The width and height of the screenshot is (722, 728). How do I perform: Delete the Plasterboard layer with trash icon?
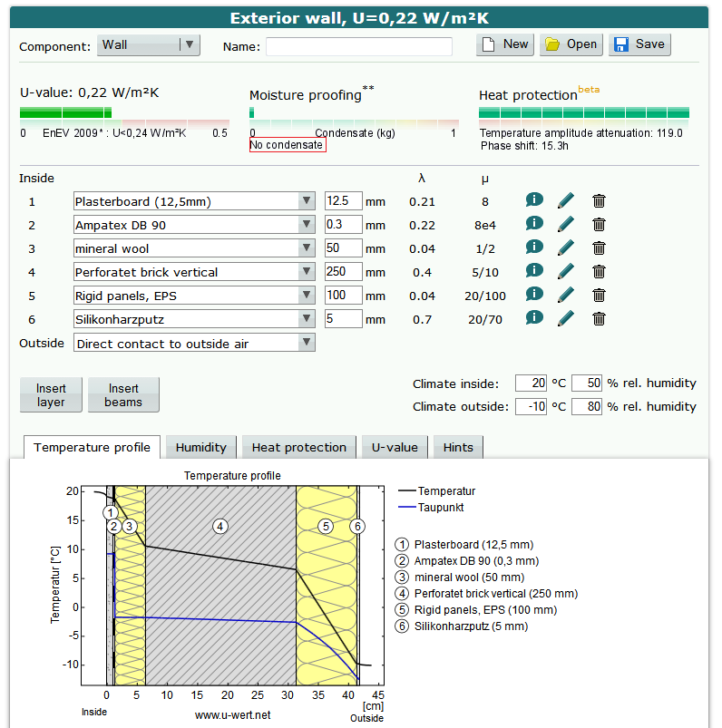click(x=599, y=200)
